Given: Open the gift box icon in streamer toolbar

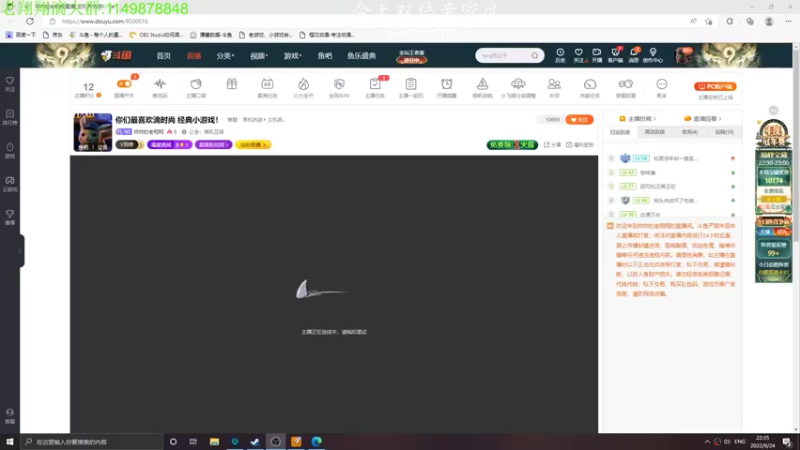Looking at the screenshot, I should 232,84.
